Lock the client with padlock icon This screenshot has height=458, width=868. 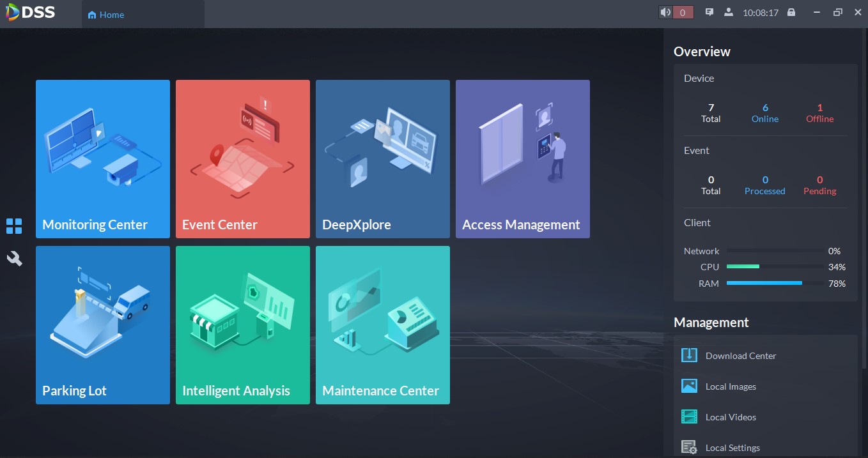pyautogui.click(x=791, y=12)
